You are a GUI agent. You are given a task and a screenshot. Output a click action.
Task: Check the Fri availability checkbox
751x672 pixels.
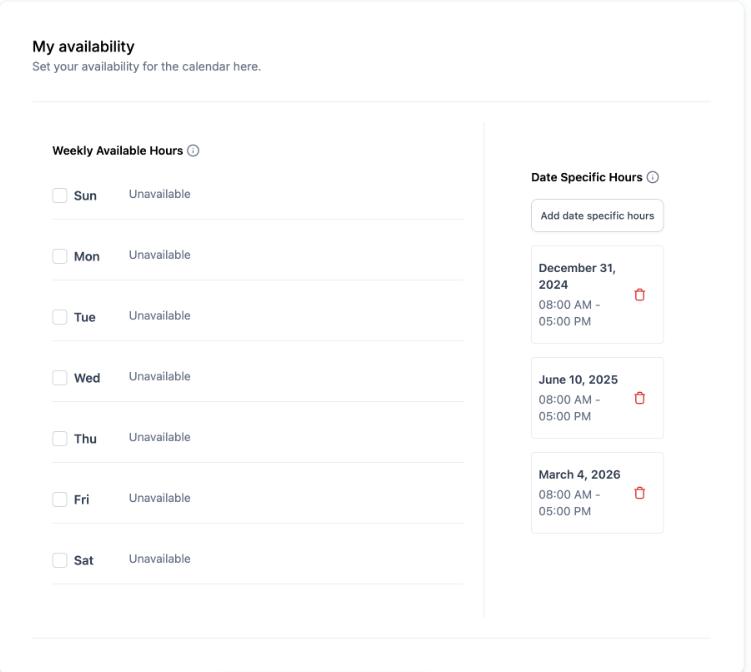coord(60,499)
